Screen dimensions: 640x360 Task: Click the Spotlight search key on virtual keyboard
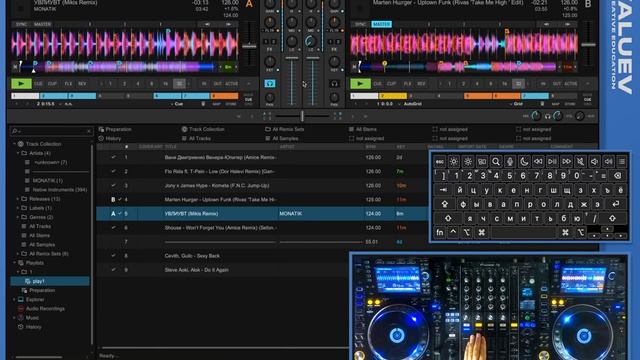point(496,162)
